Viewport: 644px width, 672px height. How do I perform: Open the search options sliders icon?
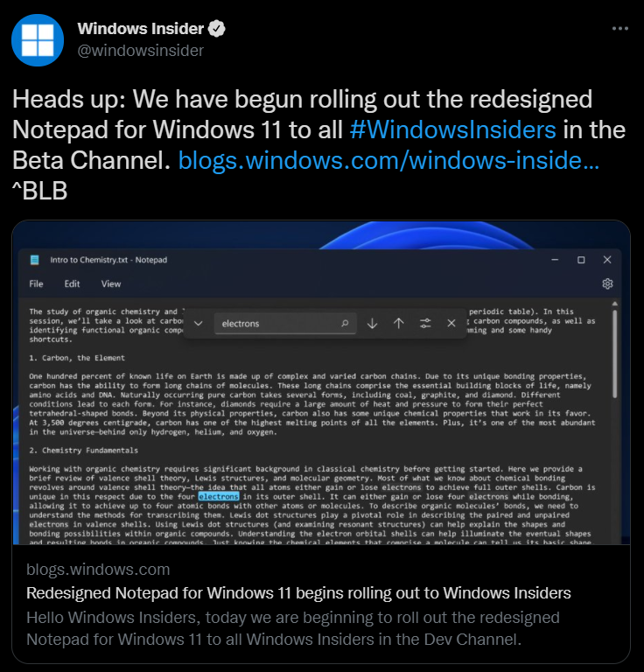[425, 323]
